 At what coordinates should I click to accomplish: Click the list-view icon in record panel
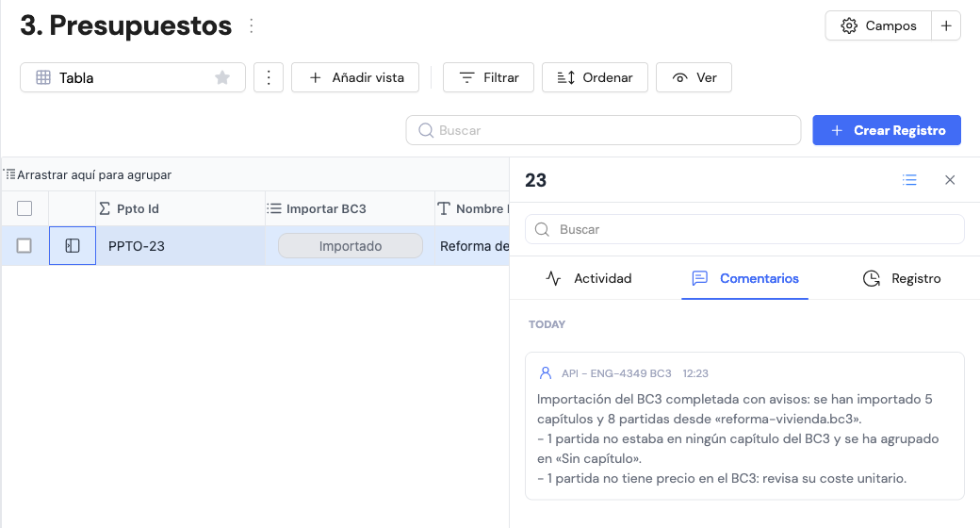coord(909,180)
